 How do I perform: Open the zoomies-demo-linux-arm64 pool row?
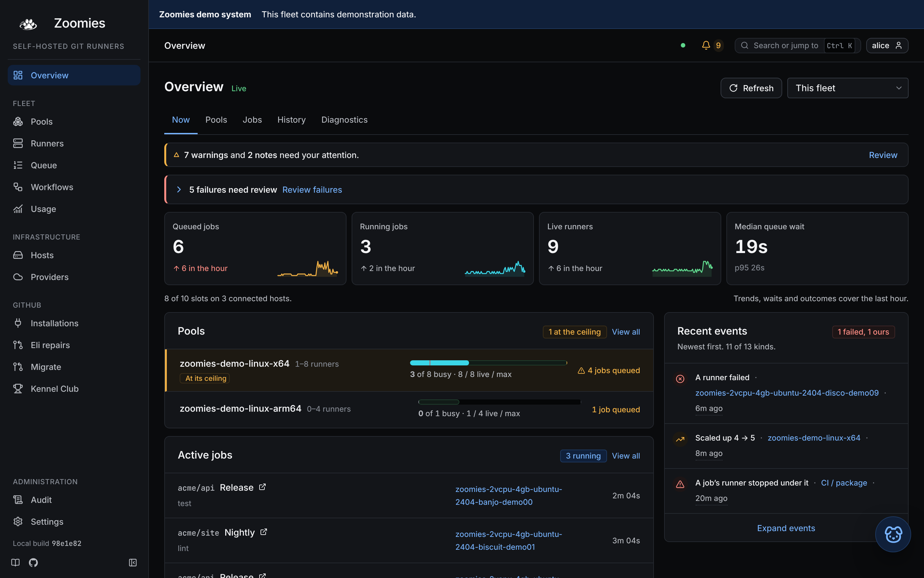pos(409,409)
